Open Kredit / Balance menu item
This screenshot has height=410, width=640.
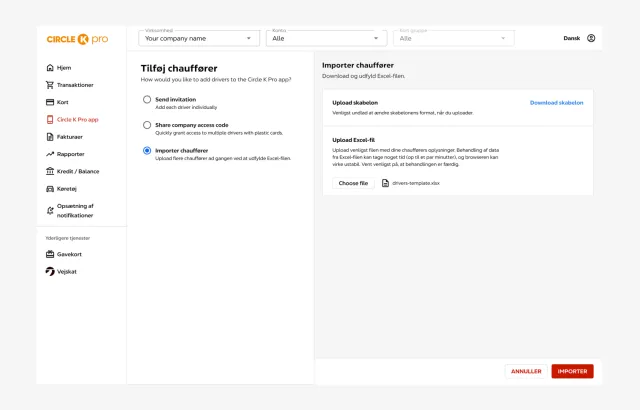point(78,171)
